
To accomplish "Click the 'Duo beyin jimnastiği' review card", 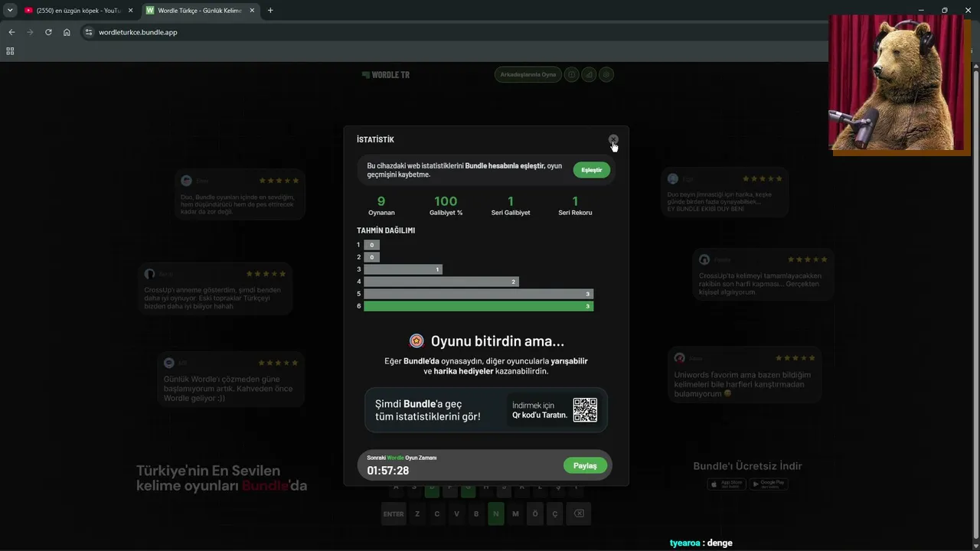I will (725, 193).
